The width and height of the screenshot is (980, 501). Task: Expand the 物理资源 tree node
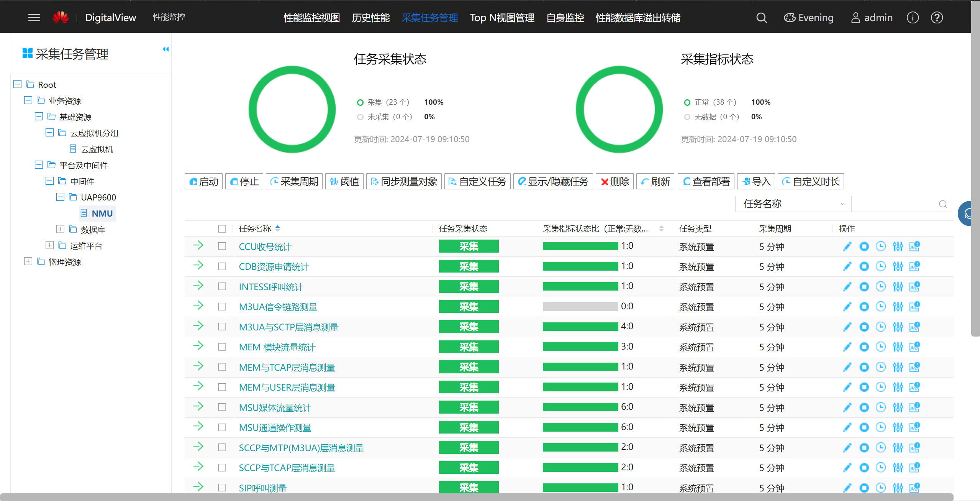point(28,261)
